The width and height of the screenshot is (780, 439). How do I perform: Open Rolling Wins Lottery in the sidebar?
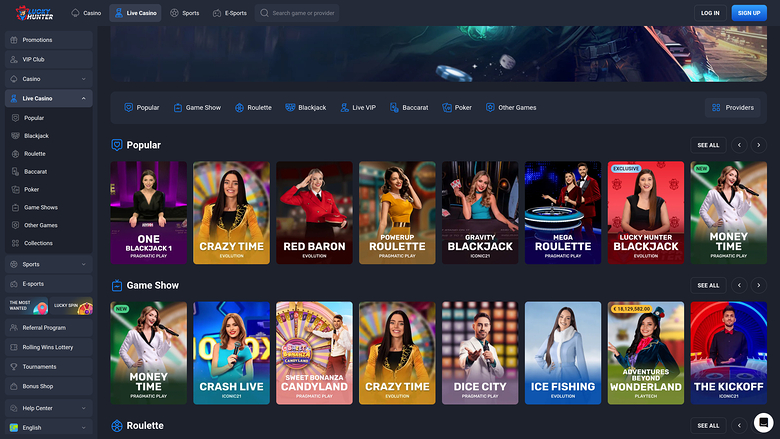pos(49,347)
